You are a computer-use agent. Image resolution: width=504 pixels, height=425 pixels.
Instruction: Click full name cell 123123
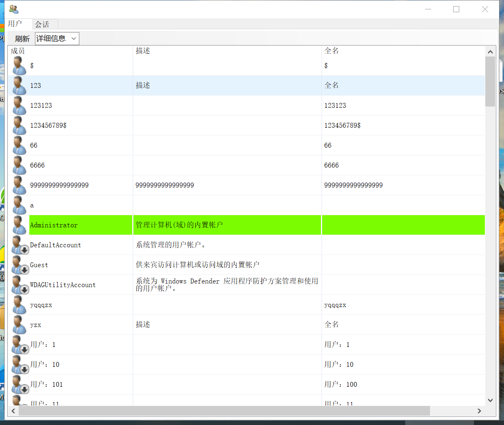(x=335, y=105)
